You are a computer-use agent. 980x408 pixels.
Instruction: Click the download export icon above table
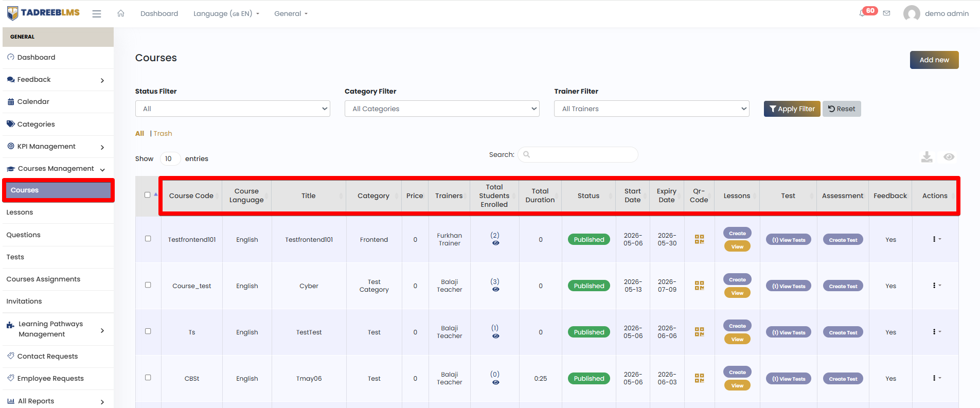click(x=926, y=157)
